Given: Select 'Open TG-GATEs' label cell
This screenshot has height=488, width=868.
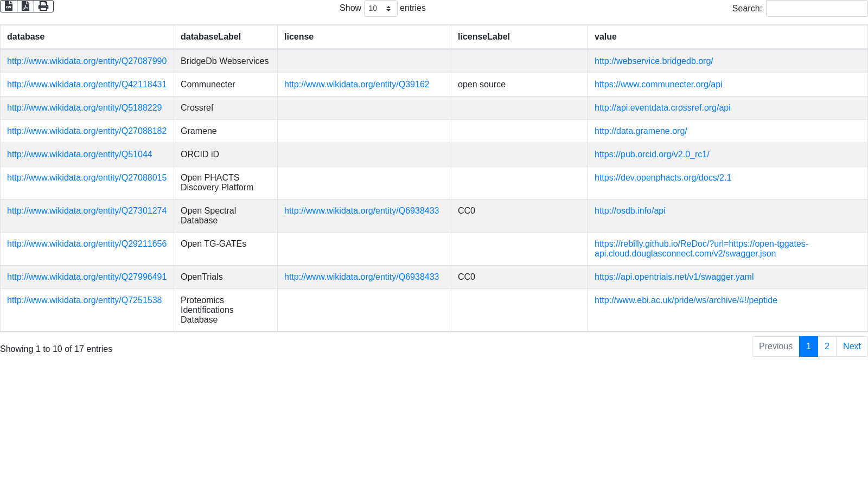Looking at the screenshot, I should click(x=226, y=249).
